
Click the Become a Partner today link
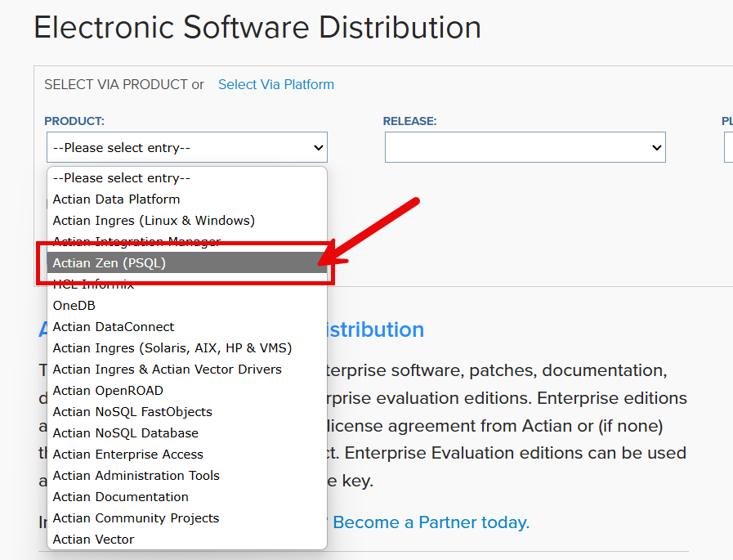coord(431,522)
